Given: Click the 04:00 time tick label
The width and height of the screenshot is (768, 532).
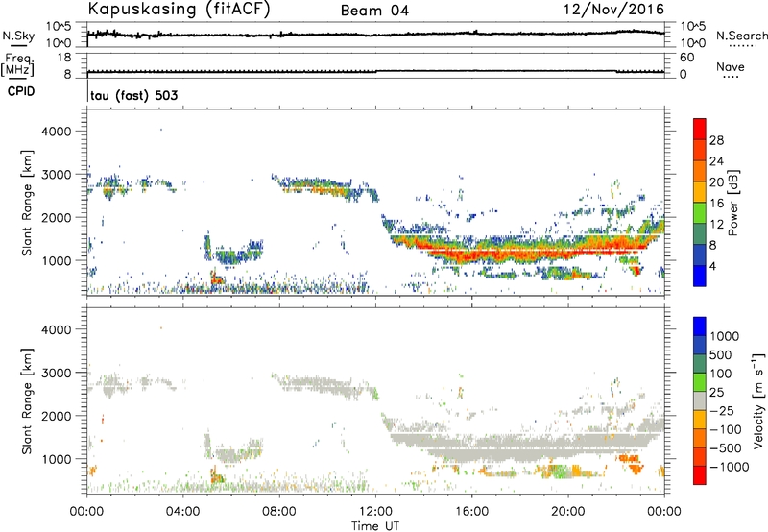Looking at the screenshot, I should point(182,512).
